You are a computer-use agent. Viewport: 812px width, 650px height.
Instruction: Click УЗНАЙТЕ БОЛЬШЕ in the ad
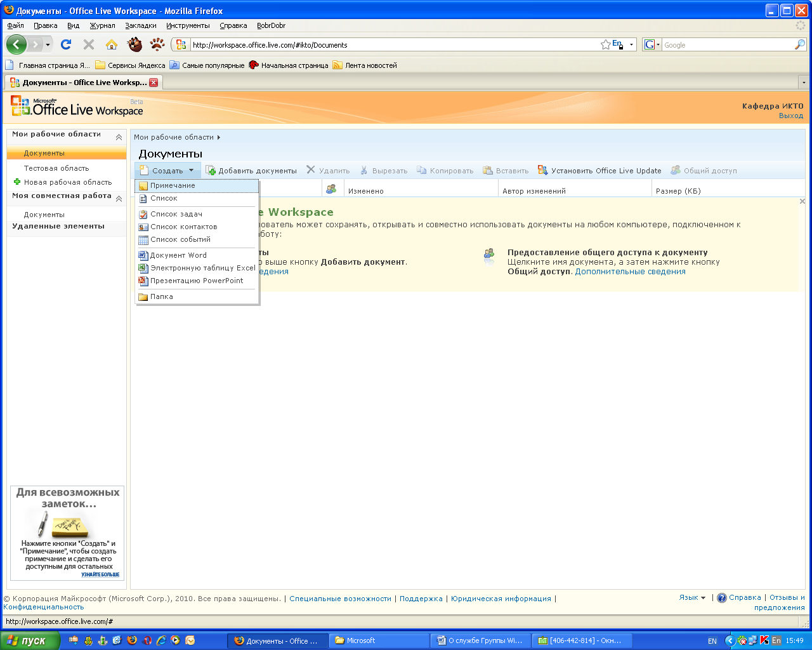point(100,574)
